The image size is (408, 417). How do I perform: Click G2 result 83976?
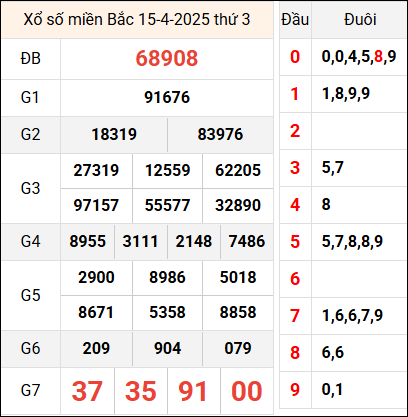pyautogui.click(x=220, y=134)
